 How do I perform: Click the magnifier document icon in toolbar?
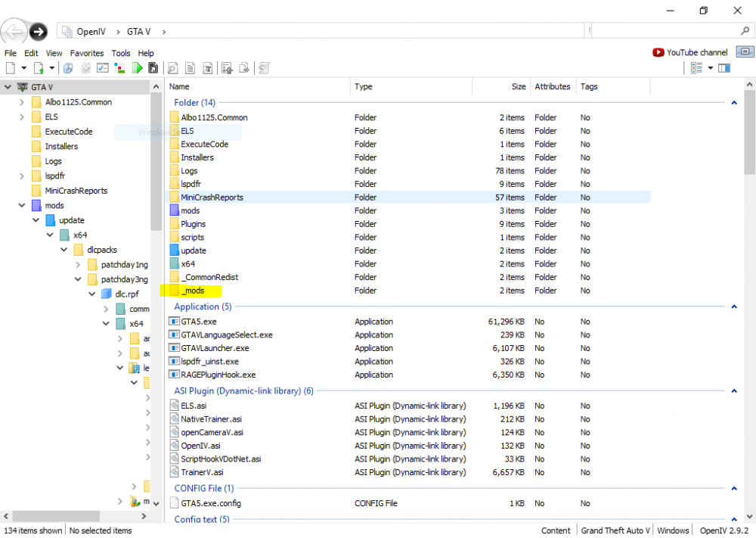173,68
